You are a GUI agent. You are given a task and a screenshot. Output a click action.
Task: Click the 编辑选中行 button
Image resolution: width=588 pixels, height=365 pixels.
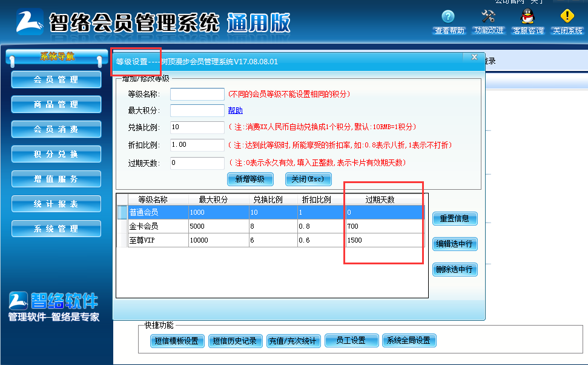point(455,244)
